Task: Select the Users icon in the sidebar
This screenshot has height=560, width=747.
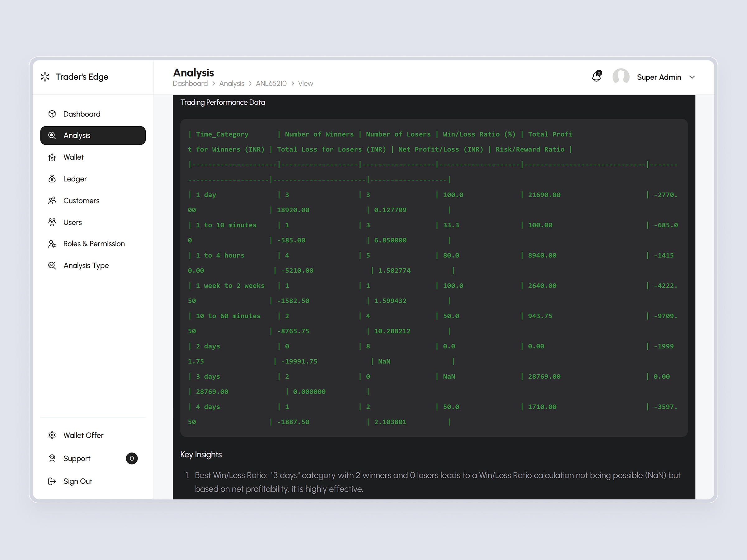Action: [52, 222]
